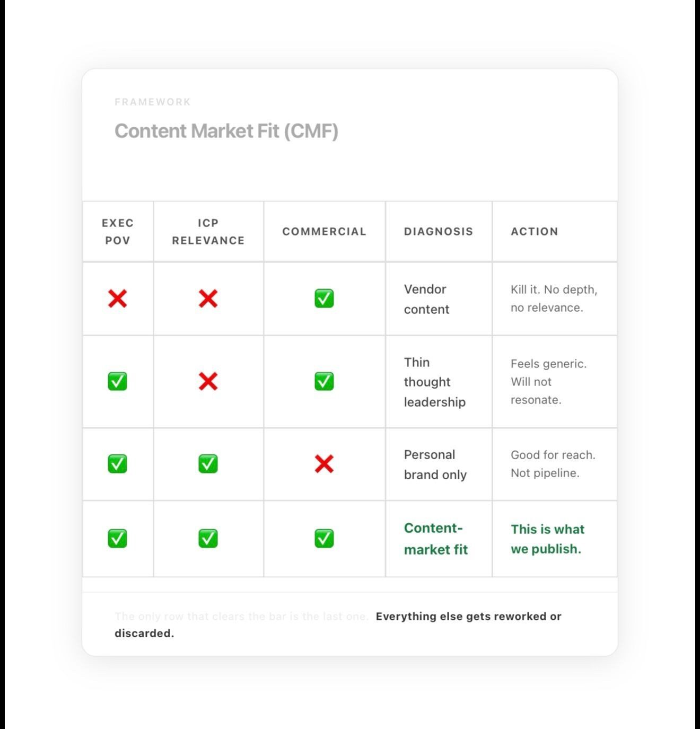Viewport: 700px width, 729px height.
Task: Click the red X in Vendor content's ICP Relevance cell
Action: click(208, 298)
